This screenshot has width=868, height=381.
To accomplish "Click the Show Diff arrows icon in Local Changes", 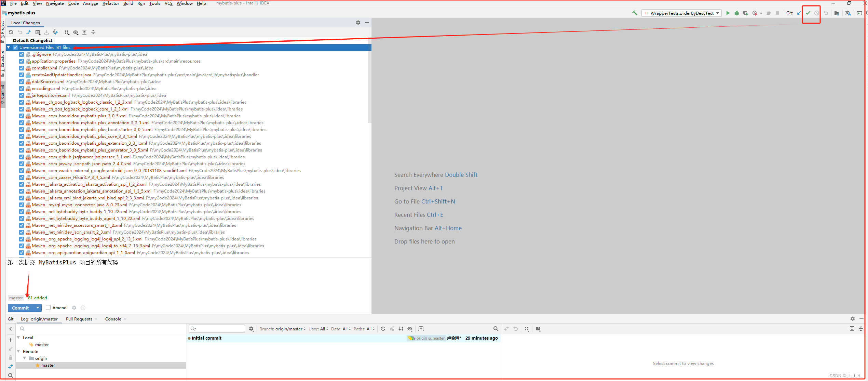I will click(29, 32).
